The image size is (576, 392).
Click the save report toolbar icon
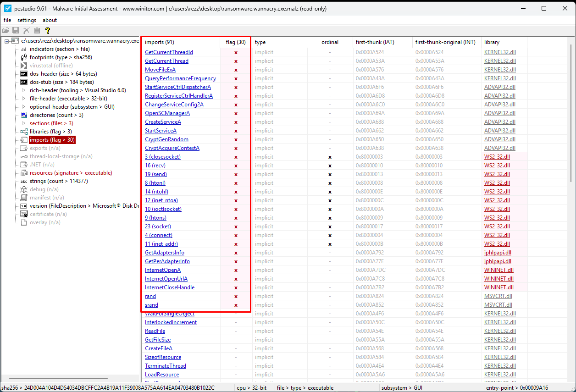pyautogui.click(x=16, y=30)
